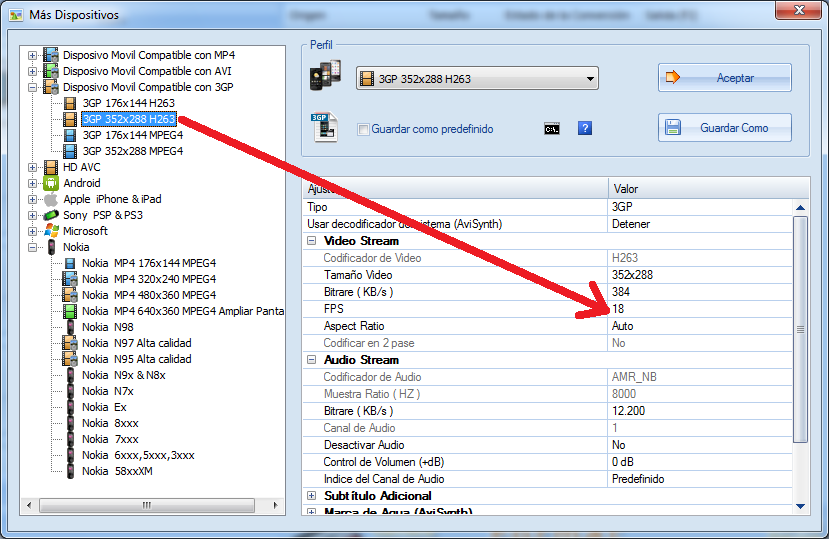Select Nokia 58xxXM tree item
Screen dimensions: 829x539
[117, 471]
